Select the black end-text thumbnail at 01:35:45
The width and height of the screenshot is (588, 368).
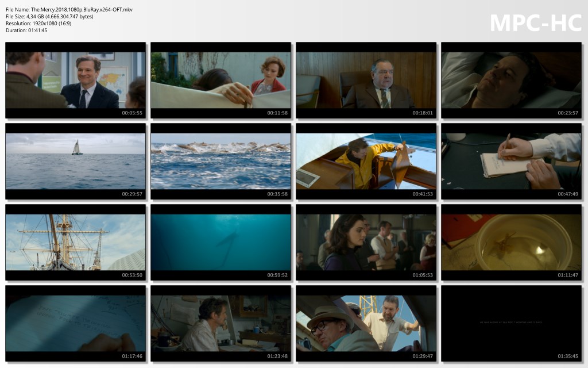(x=511, y=323)
